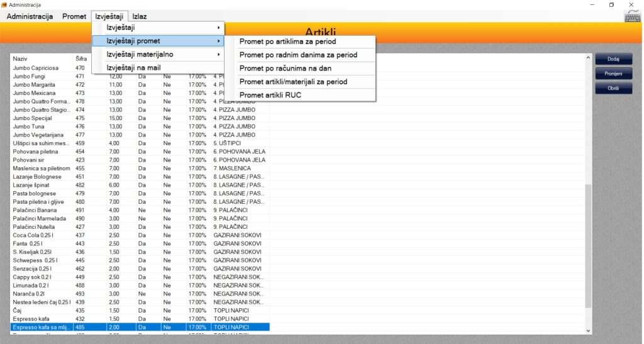
Task: Select the Espresso kafa row with code 432
Action: point(140,319)
